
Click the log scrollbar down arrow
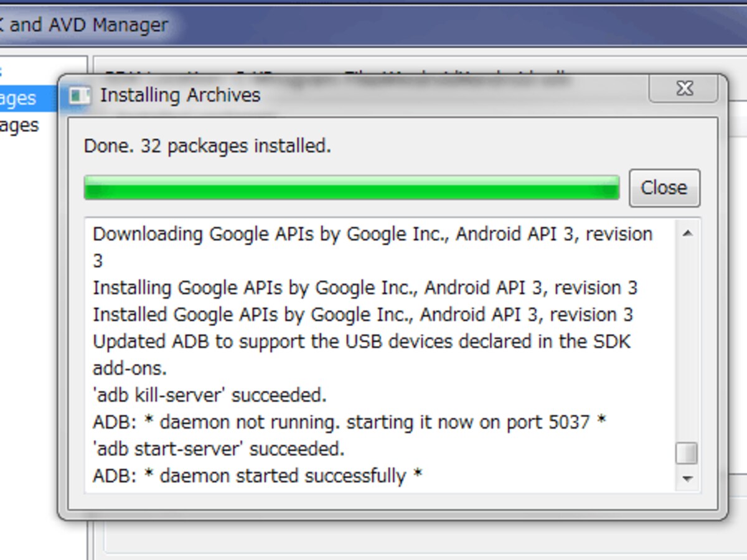tap(688, 478)
